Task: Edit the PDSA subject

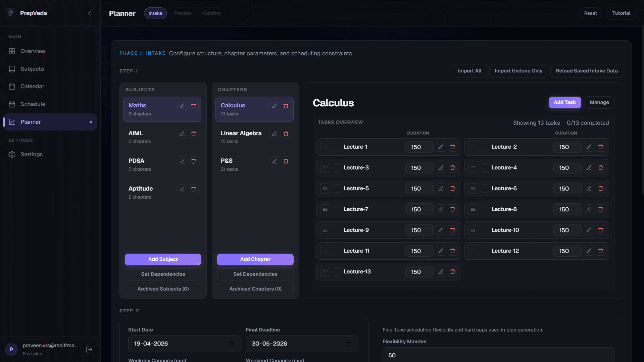Action: tap(182, 161)
